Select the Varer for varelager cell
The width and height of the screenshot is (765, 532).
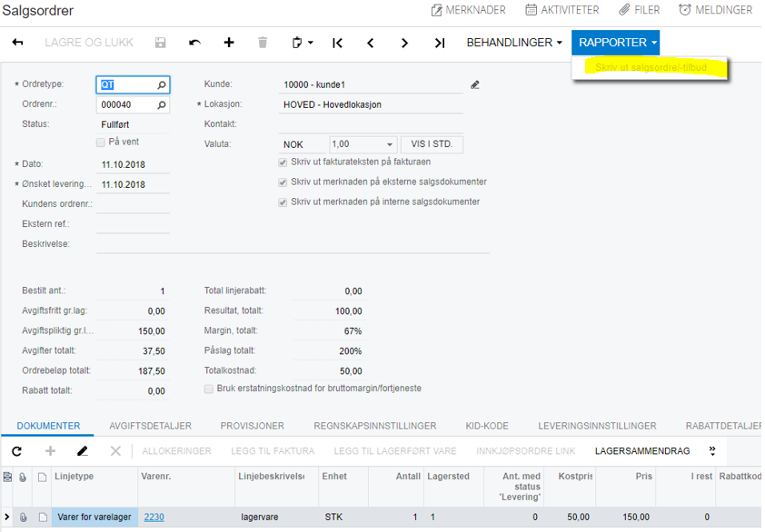pyautogui.click(x=94, y=517)
